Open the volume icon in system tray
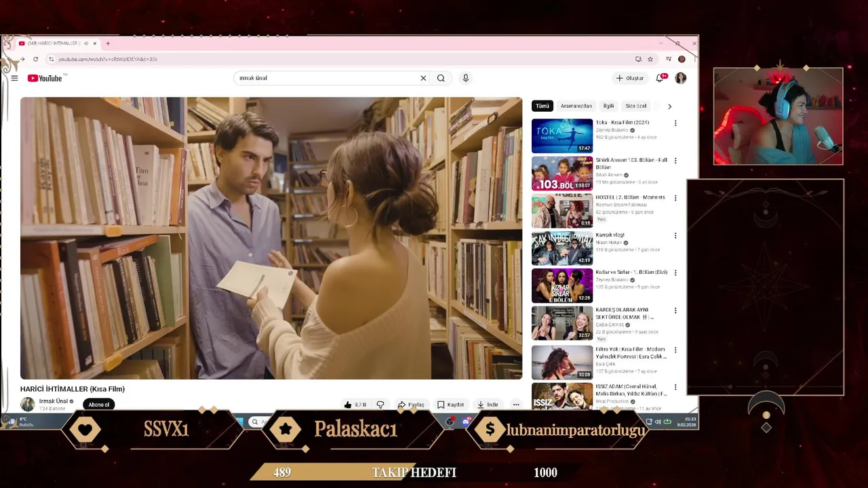Screen dimensions: 868x488 (x=657, y=422)
